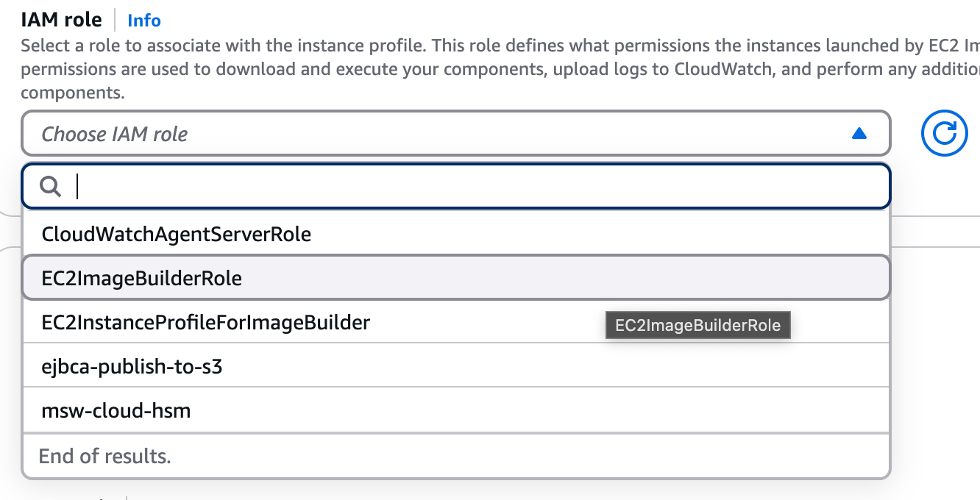Select CloudWatchAgentServerRole from the list
This screenshot has width=980, height=500.
click(x=177, y=235)
